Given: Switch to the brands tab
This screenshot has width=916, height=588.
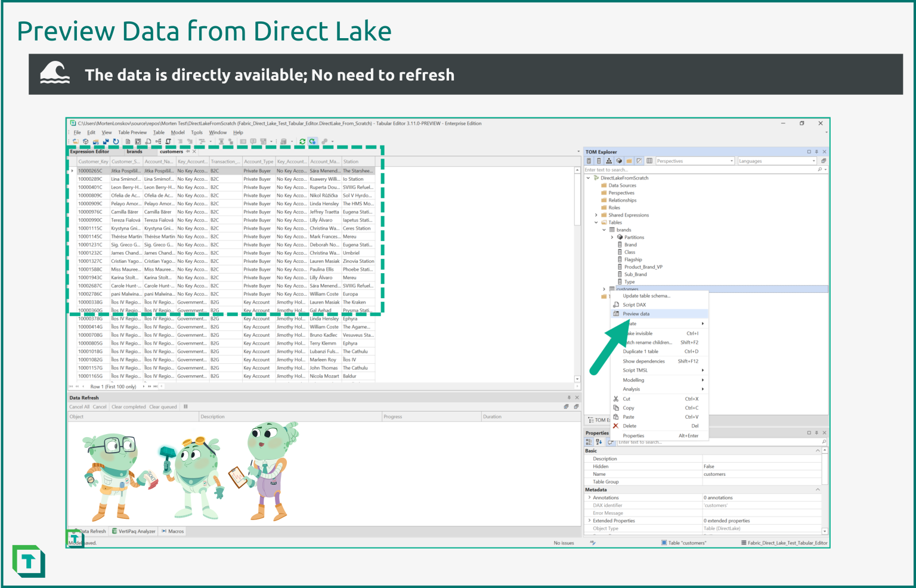Looking at the screenshot, I should 134,151.
